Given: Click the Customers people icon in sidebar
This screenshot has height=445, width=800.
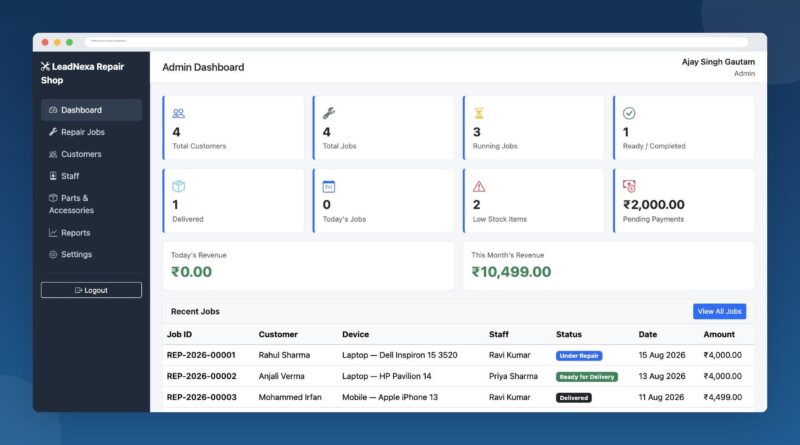Looking at the screenshot, I should point(53,154).
